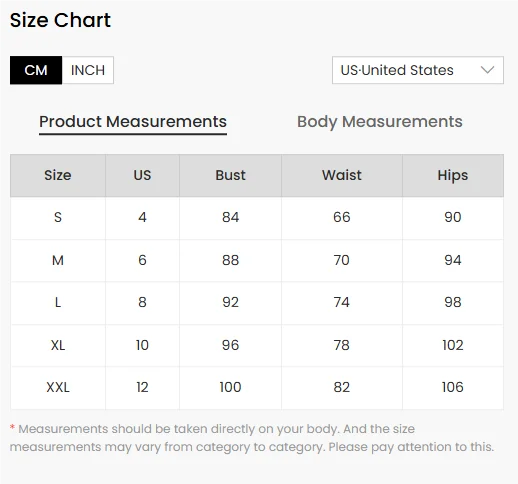Switch units to CM
The width and height of the screenshot is (518, 484).
(36, 70)
